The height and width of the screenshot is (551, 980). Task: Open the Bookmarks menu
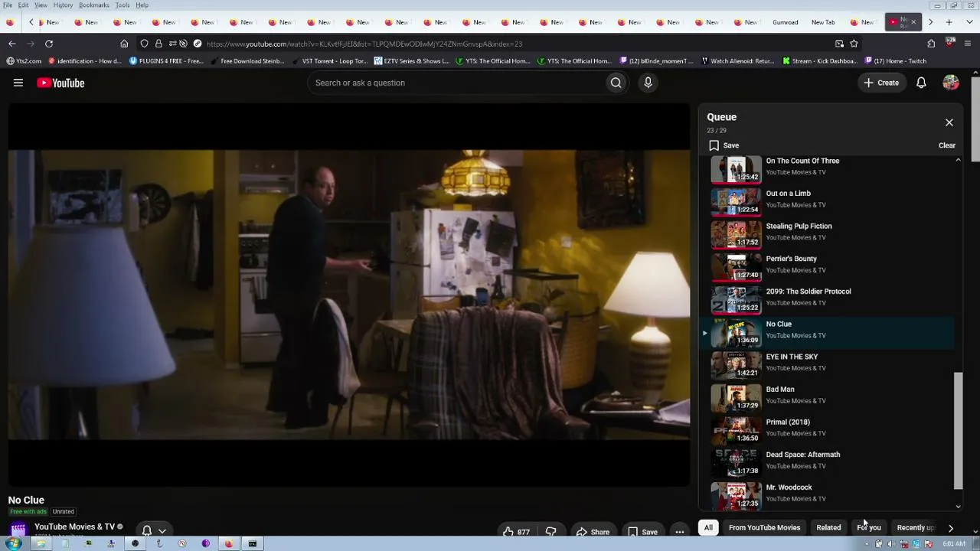(94, 5)
